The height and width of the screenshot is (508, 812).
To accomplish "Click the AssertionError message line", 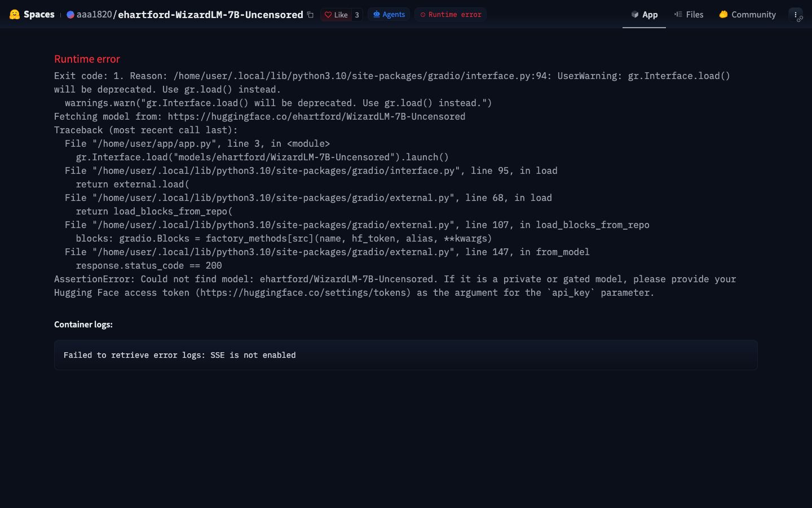I will click(x=395, y=279).
